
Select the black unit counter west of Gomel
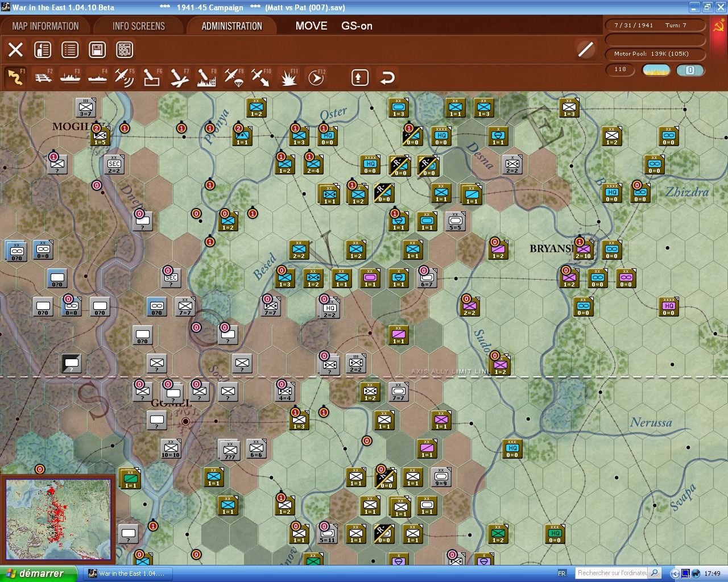72,363
